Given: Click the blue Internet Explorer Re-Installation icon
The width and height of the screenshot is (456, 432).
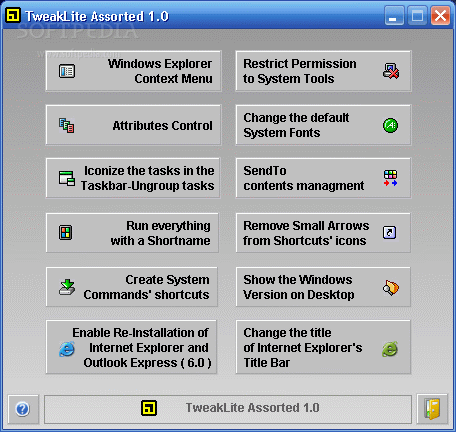Looking at the screenshot, I should coord(67,349).
